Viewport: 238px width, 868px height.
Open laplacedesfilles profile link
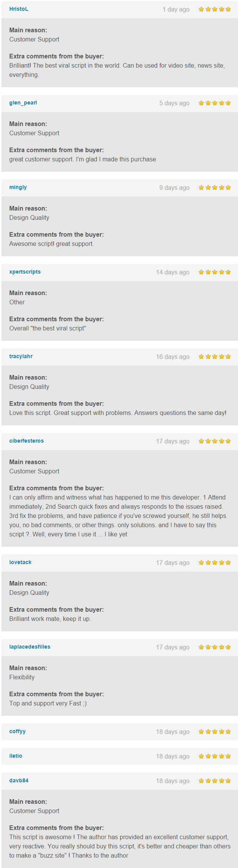point(30,647)
